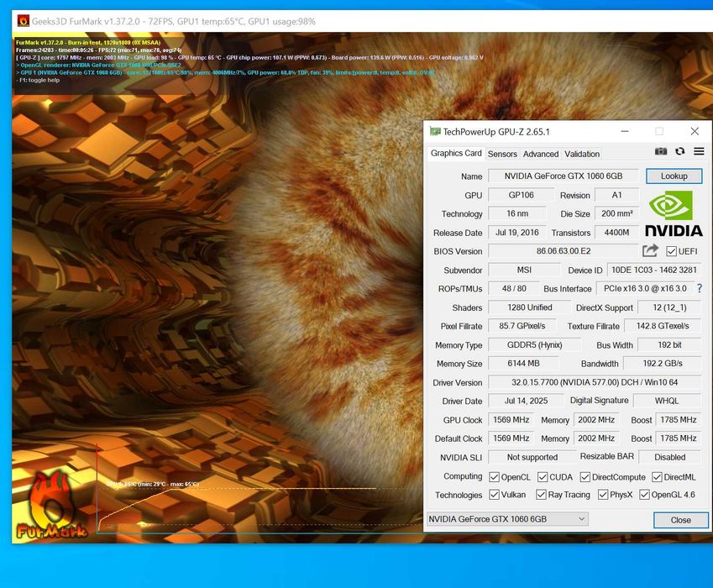Click the NVIDIA SLI Not supported value

click(532, 457)
